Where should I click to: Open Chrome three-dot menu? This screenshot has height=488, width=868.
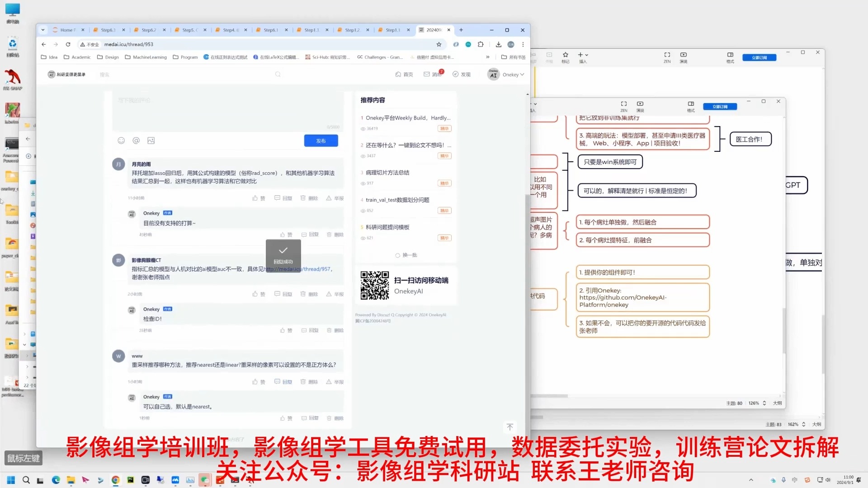click(x=523, y=44)
